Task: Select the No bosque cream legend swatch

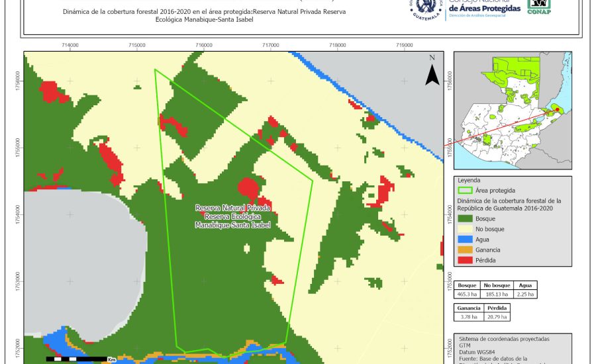Action: click(x=465, y=228)
